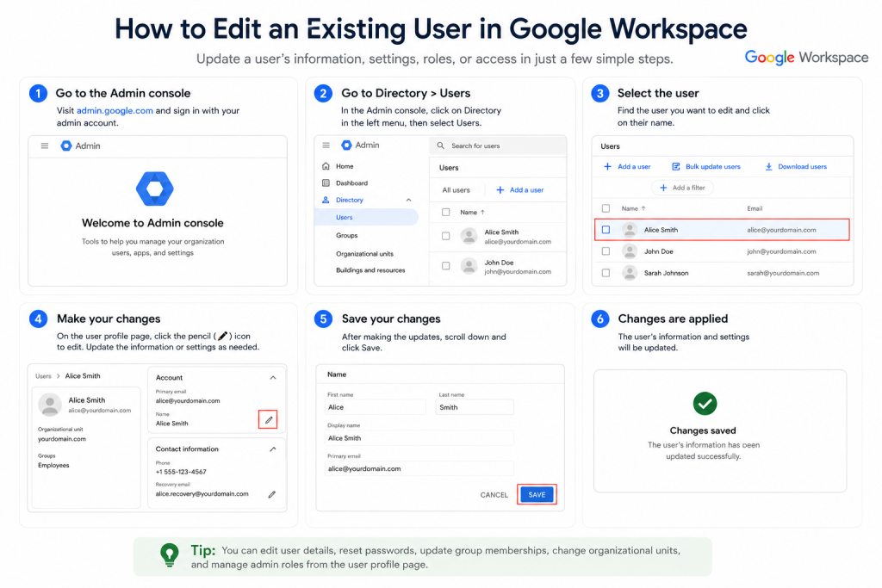Click the CANCEL button
Image resolution: width=882 pixels, height=588 pixels.
point(494,495)
